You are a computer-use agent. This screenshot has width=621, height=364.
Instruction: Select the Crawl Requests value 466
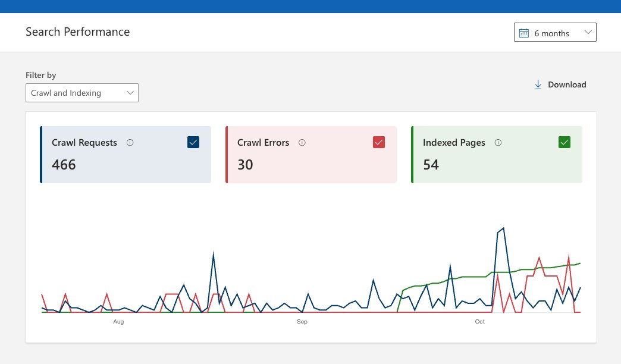[64, 164]
